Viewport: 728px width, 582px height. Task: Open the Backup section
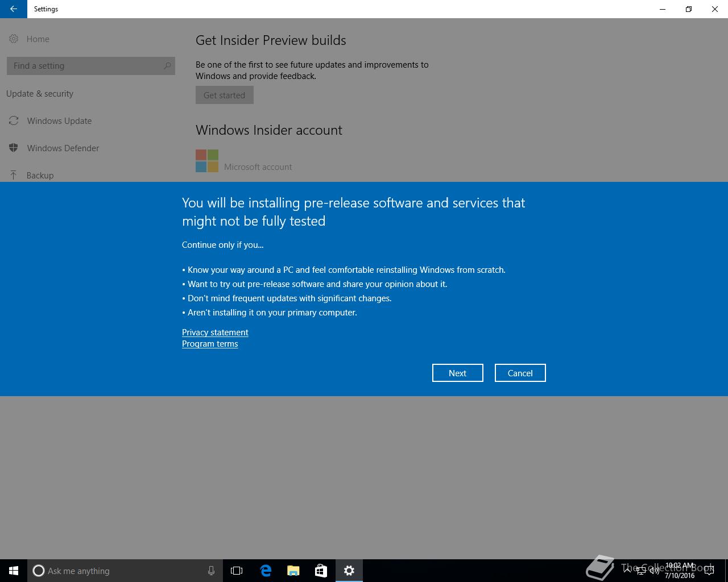(x=40, y=175)
